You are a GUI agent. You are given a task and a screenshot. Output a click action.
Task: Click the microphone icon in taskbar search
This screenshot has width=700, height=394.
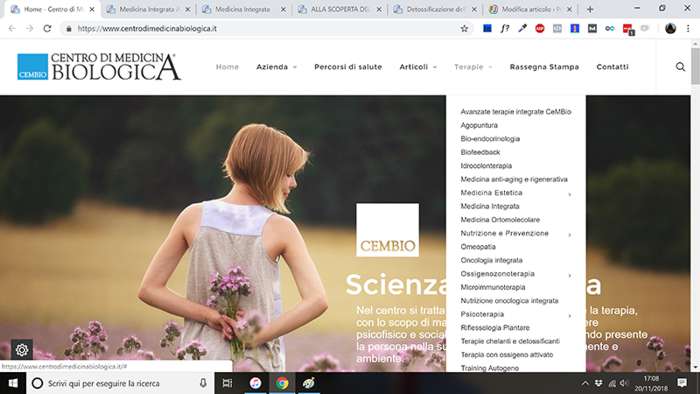click(203, 383)
